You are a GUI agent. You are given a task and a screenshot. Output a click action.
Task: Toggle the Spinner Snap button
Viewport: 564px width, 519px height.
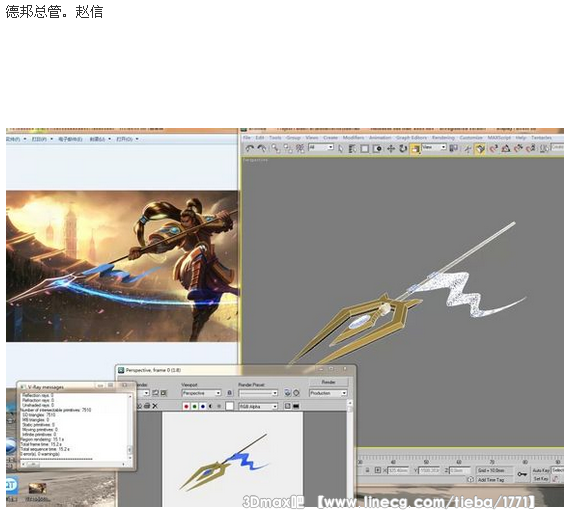tap(531, 149)
